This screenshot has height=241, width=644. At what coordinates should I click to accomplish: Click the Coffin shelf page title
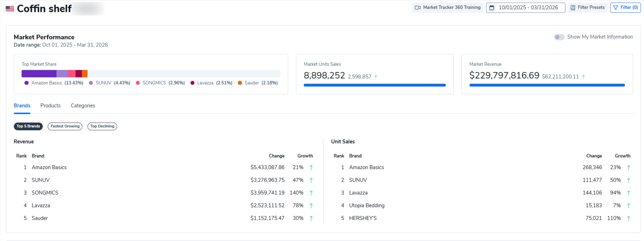[x=44, y=8]
